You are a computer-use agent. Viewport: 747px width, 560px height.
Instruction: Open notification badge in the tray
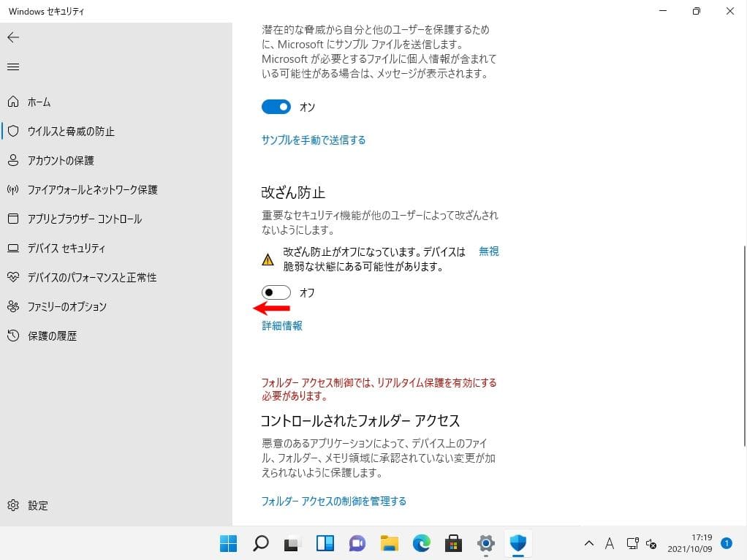(x=727, y=543)
